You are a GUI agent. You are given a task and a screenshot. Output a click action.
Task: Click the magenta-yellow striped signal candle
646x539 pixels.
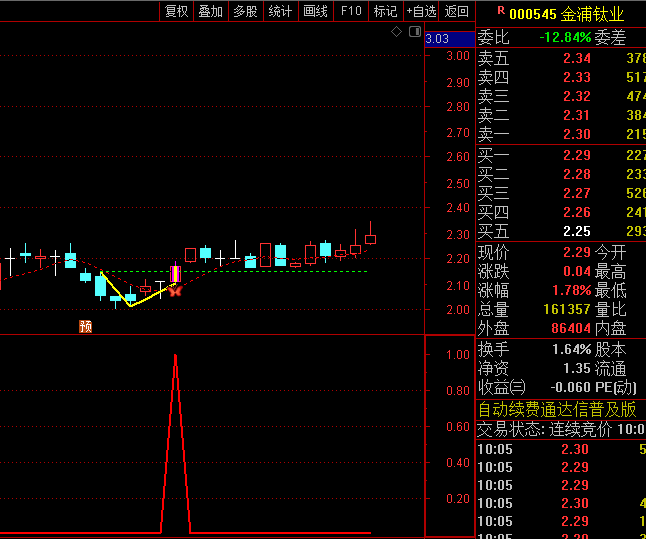click(175, 274)
